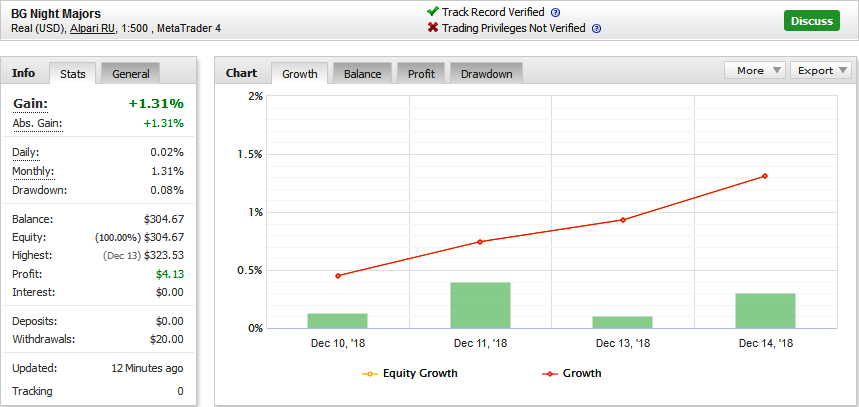
Task: Click the underlined Abs. Gain label
Action: click(37, 124)
